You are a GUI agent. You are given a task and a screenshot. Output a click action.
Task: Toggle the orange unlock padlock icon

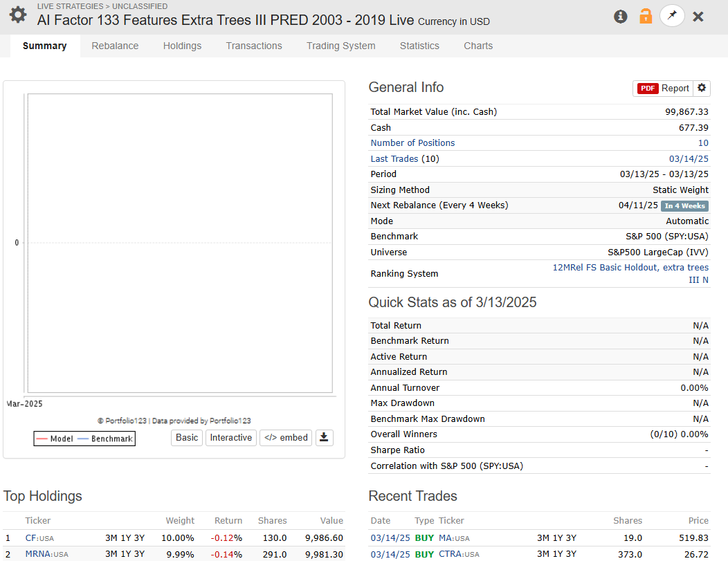coord(646,16)
